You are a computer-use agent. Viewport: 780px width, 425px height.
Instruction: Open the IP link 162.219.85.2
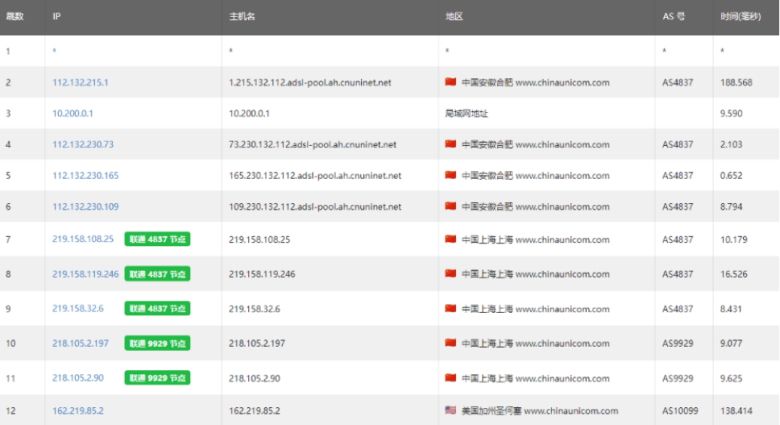pos(78,411)
